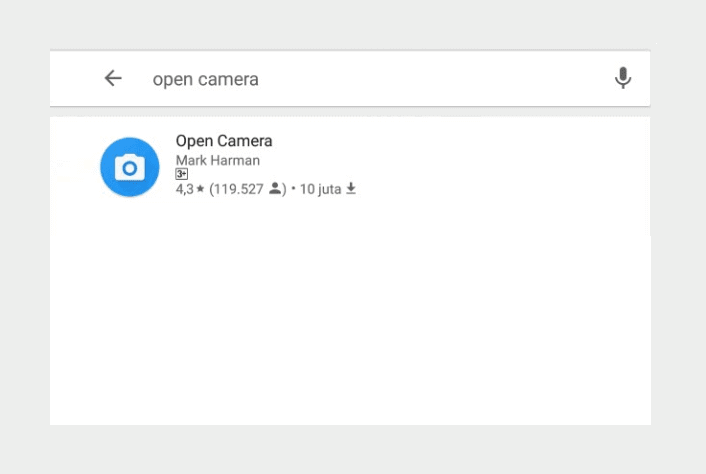Image resolution: width=706 pixels, height=474 pixels.
Task: Click the reviewer count "(119.527"
Action: coord(236,189)
